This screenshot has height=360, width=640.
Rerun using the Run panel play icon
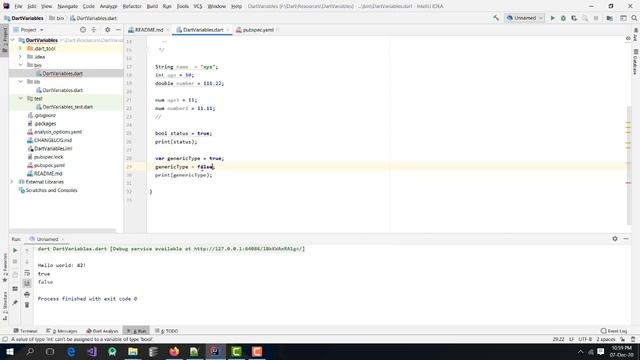[15, 250]
